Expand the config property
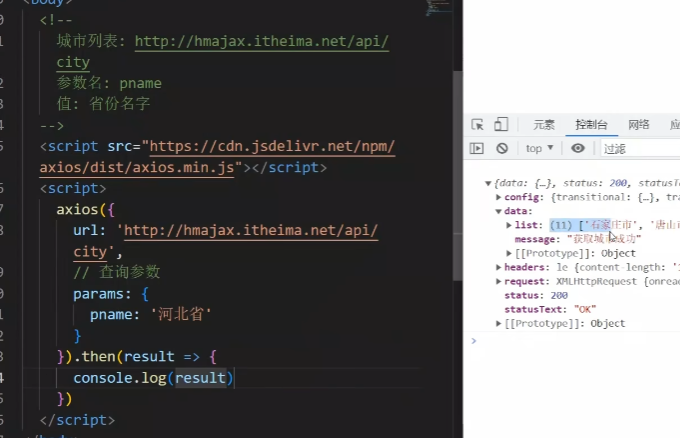 coord(499,197)
